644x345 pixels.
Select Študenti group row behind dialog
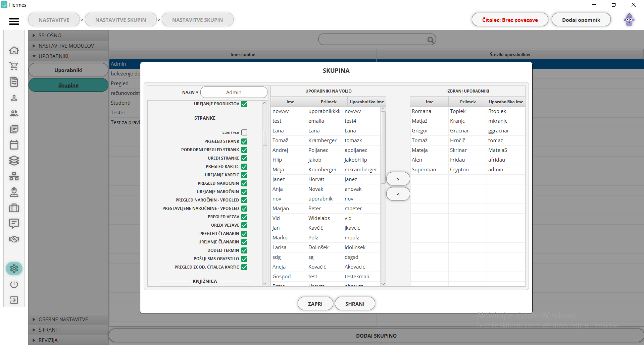[125, 103]
